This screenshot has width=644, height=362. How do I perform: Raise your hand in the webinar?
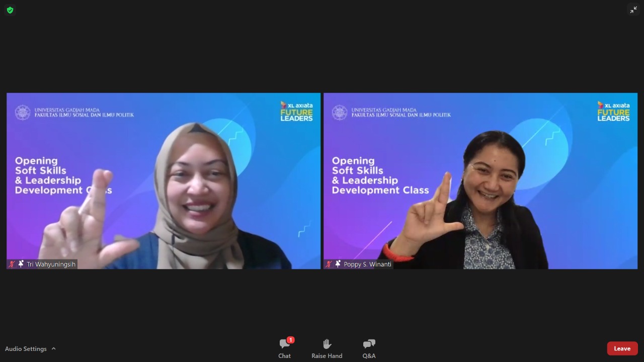coord(327,348)
